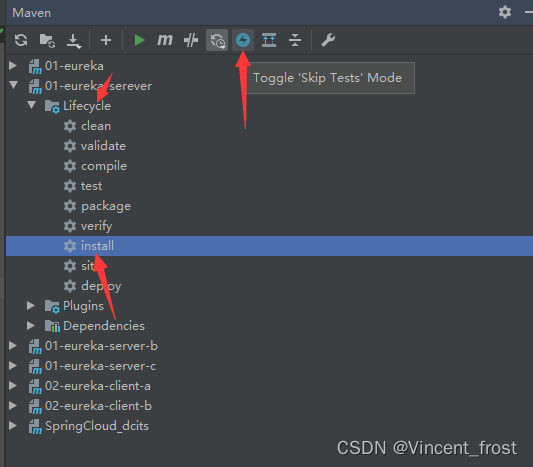Expand SpringCloud_dcits project
The height and width of the screenshot is (467, 533).
[x=13, y=425]
